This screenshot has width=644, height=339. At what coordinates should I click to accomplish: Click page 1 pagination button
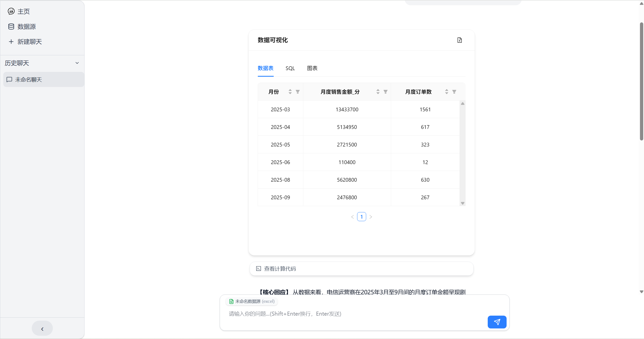361,217
